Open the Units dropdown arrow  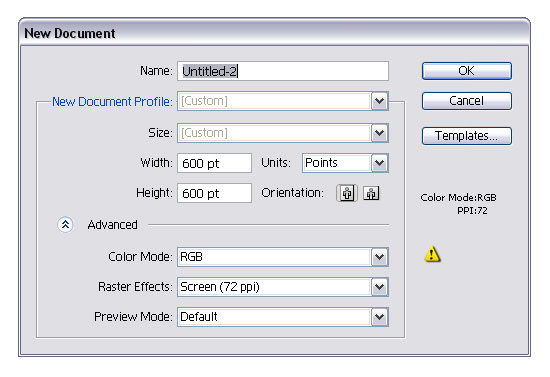click(380, 163)
